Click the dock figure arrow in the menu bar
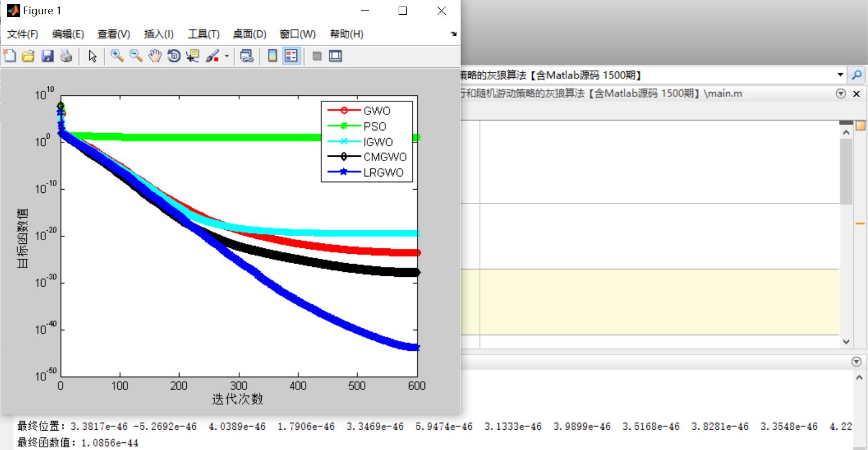 453,34
